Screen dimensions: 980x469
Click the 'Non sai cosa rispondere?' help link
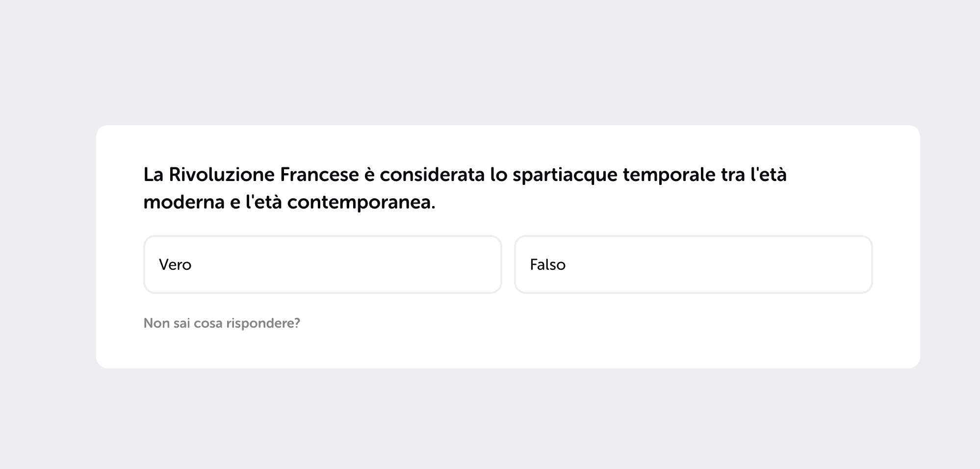coord(222,323)
